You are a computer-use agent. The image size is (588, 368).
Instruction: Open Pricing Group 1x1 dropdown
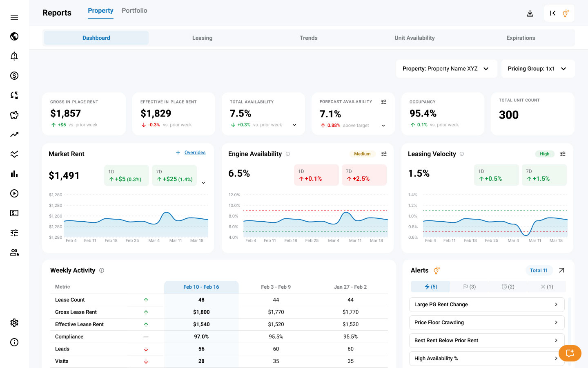(x=538, y=69)
